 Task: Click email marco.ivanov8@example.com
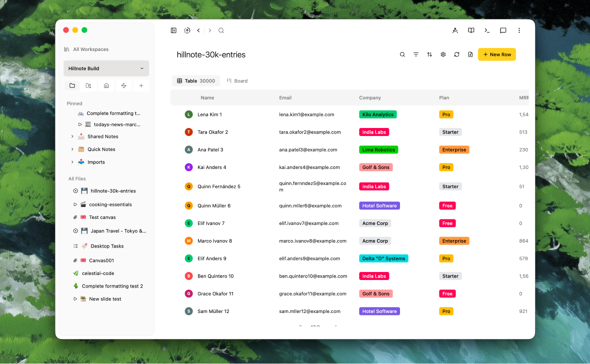pyautogui.click(x=312, y=241)
